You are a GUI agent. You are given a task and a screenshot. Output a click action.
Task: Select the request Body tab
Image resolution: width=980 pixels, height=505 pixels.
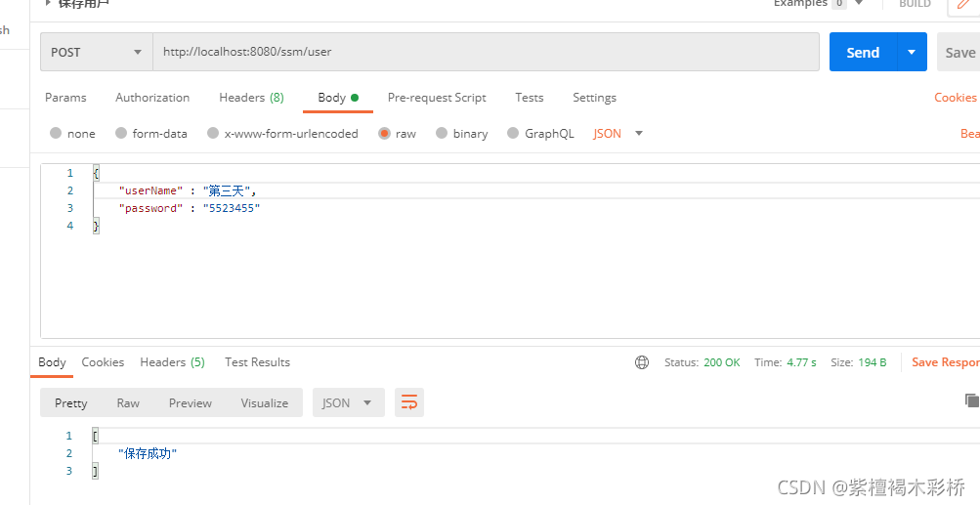tap(338, 98)
